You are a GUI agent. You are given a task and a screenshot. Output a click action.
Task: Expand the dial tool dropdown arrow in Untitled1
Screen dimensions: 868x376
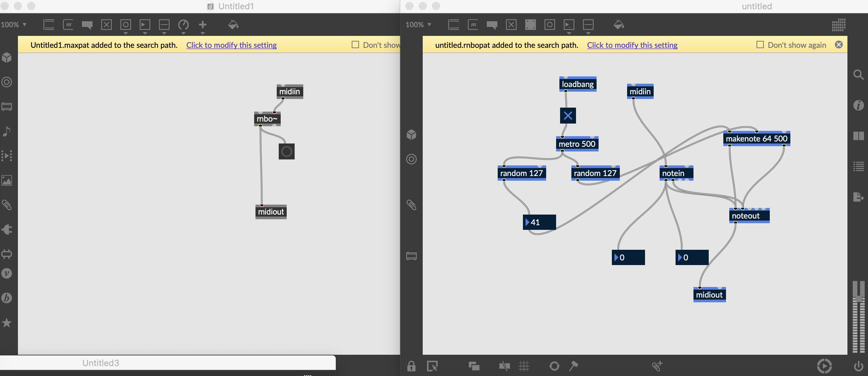183,34
